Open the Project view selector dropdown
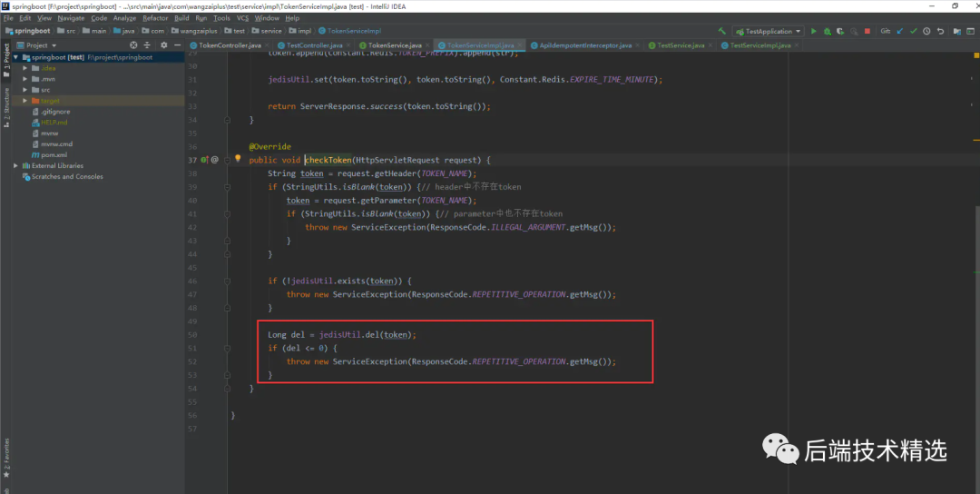 (x=37, y=45)
